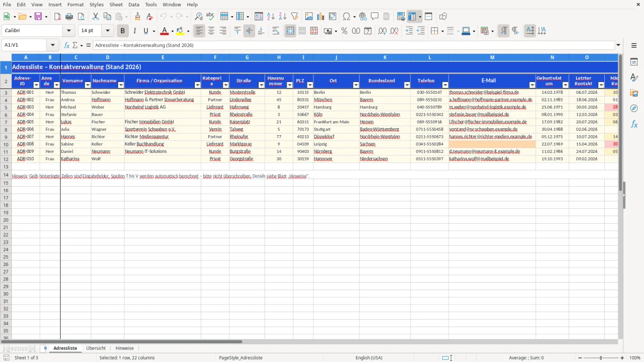Viewport: 644px width, 362px height.
Task: Click the Insert Special Character omega icon
Action: tap(346, 17)
